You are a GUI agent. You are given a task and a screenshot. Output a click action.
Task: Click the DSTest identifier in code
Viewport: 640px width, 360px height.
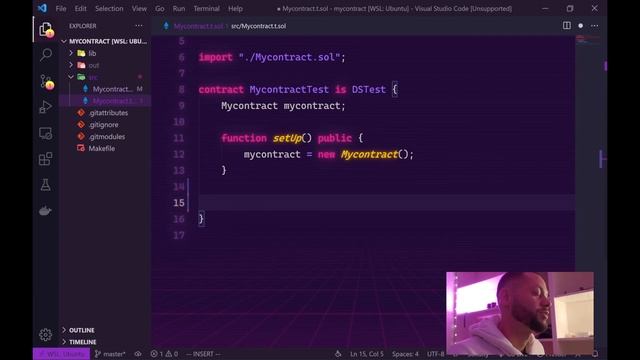[369, 89]
